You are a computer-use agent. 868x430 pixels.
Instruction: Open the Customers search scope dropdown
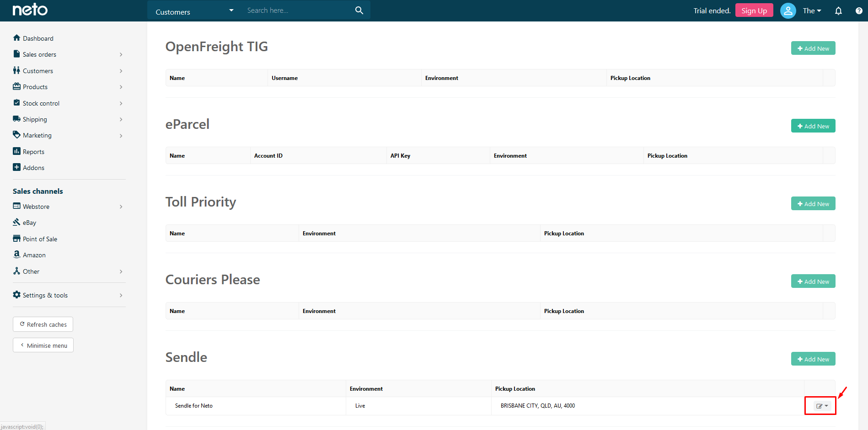[195, 11]
